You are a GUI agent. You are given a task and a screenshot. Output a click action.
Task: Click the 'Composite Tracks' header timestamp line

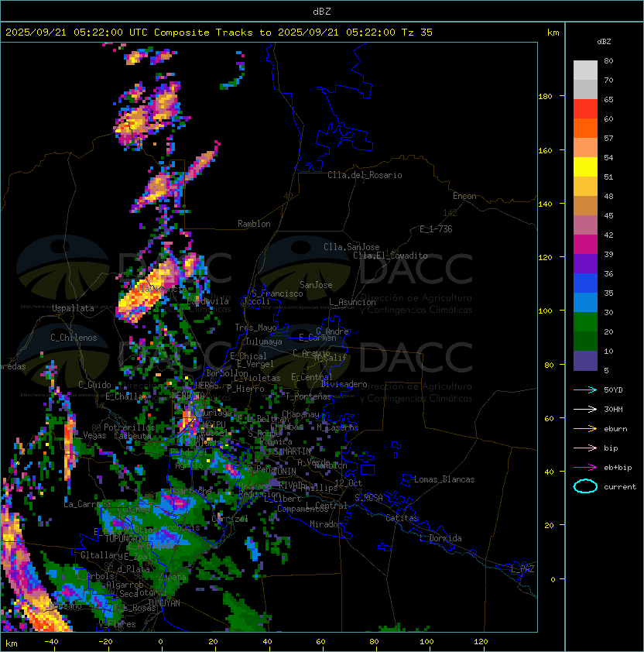click(219, 33)
